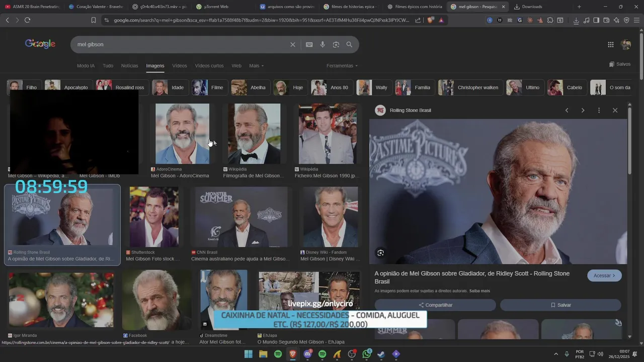Bookmark this page in the address bar
This screenshot has height=362, width=644.
94,20
